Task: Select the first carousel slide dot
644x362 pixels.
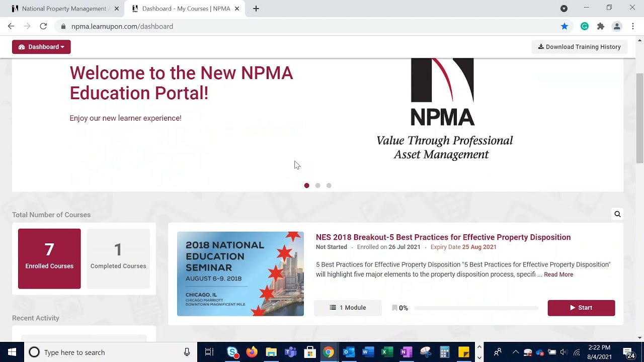Action: pyautogui.click(x=306, y=186)
